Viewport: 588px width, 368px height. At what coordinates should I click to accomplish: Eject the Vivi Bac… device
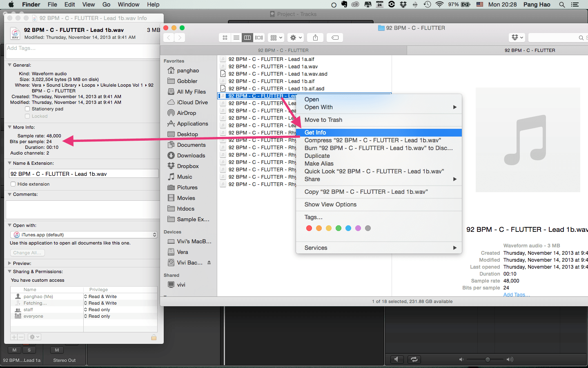coord(209,263)
